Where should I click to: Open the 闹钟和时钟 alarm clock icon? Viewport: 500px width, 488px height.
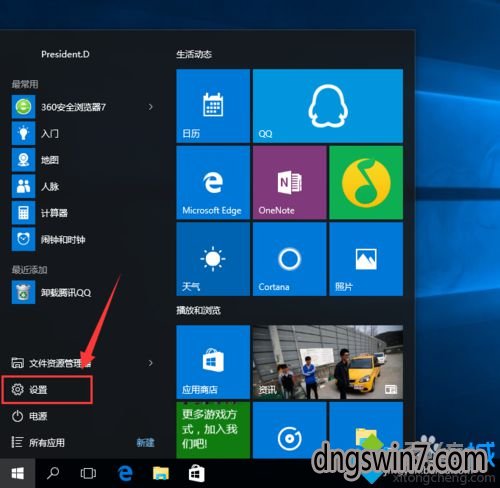coord(23,239)
